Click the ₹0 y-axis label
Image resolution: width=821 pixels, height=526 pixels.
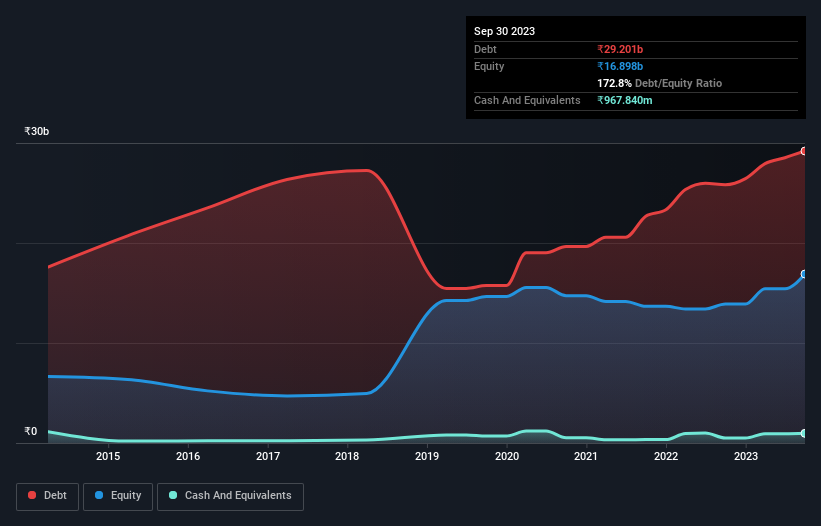[30, 431]
